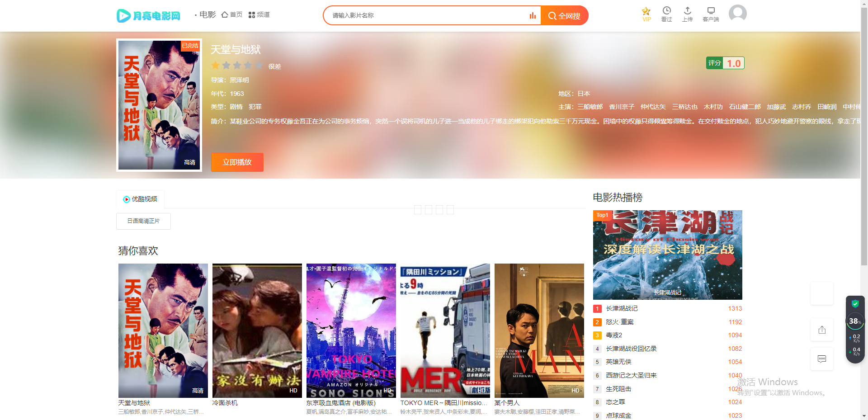
Task: Click actor name 三船敏郎
Action: pos(590,107)
